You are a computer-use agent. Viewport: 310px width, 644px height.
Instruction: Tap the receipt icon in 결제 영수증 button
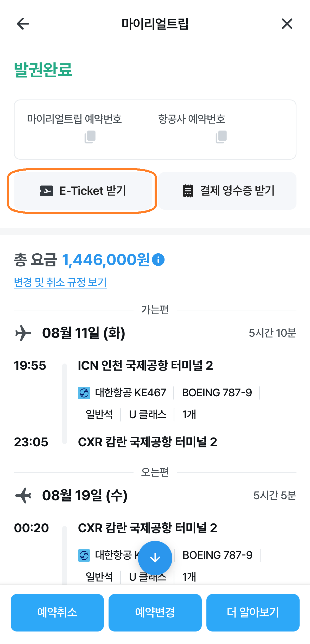coord(188,191)
